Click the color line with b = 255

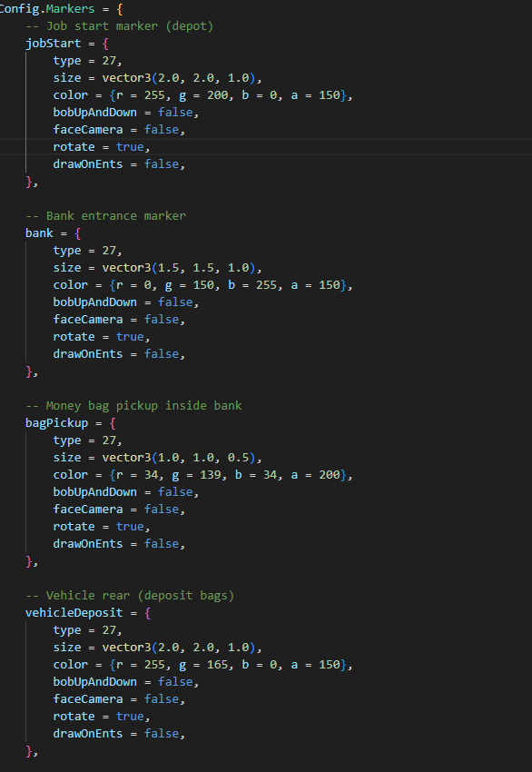tap(203, 284)
